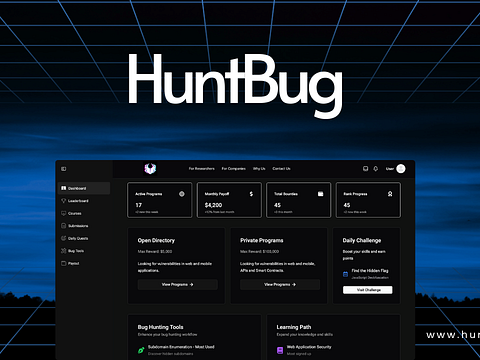Open the Subdomain Enumeration tool entry
The image size is (480, 360).
pos(177,350)
